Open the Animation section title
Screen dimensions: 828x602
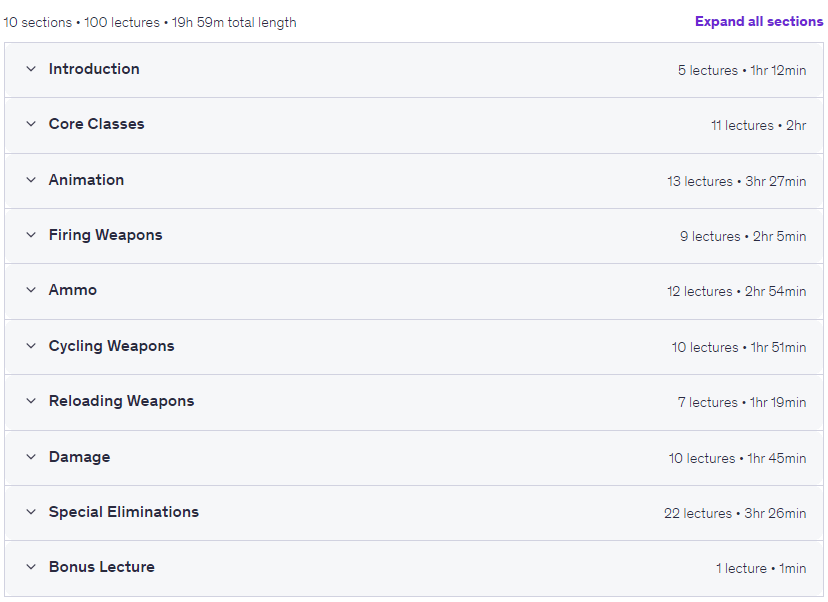coord(87,180)
